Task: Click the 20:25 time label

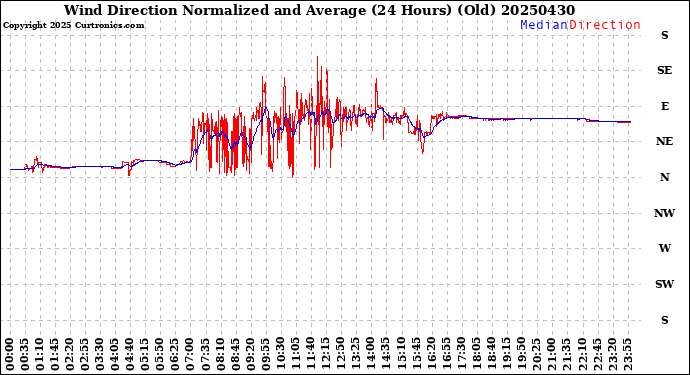Action: tap(536, 354)
